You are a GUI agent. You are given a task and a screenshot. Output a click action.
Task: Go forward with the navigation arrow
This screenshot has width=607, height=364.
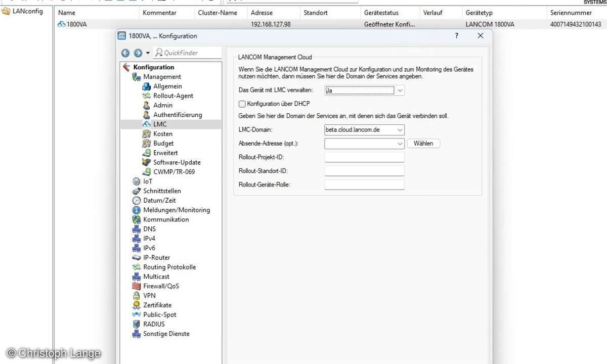[138, 53]
